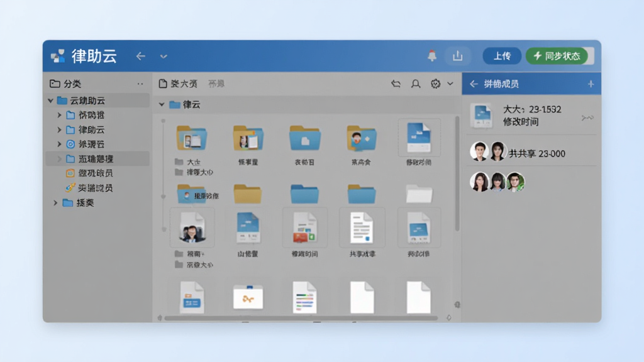Screen dimensions: 644x362
Task: Click the 共共享 23-000 text
Action: click(x=537, y=153)
